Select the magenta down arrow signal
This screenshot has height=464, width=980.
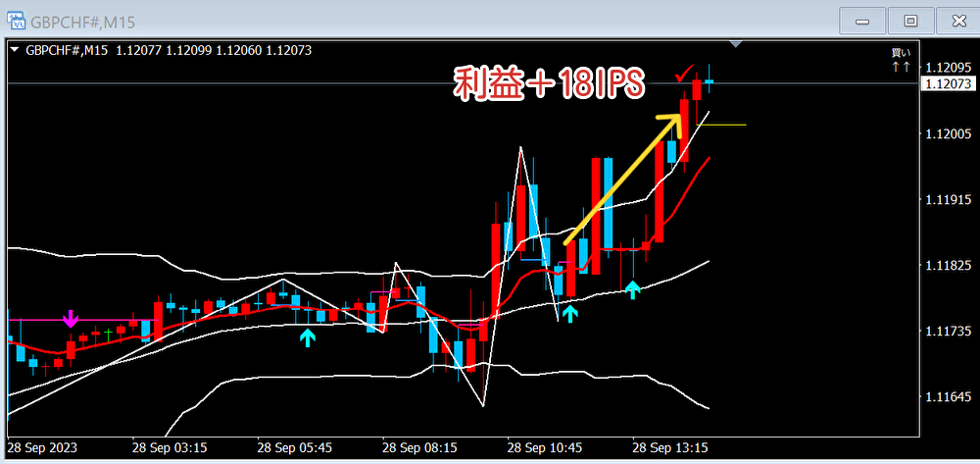(x=71, y=318)
